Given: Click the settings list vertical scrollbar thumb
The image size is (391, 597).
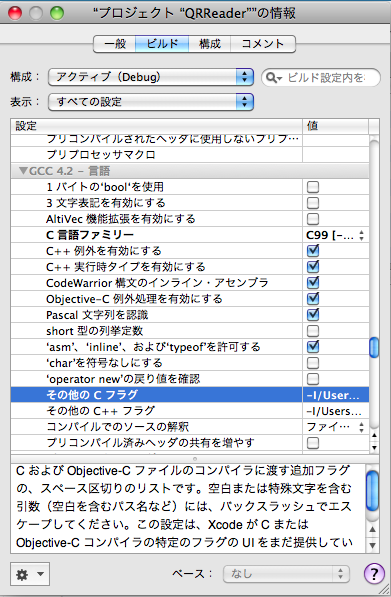Looking at the screenshot, I should pyautogui.click(x=374, y=347).
